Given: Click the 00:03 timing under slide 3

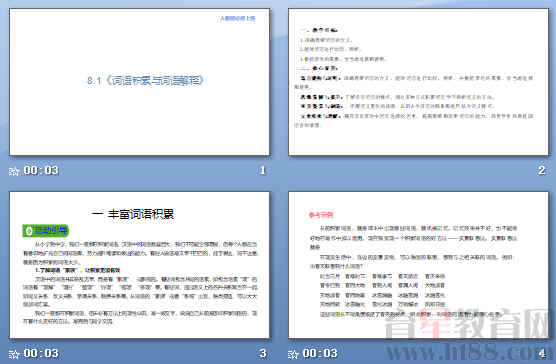Looking at the screenshot, I should pyautogui.click(x=41, y=353).
